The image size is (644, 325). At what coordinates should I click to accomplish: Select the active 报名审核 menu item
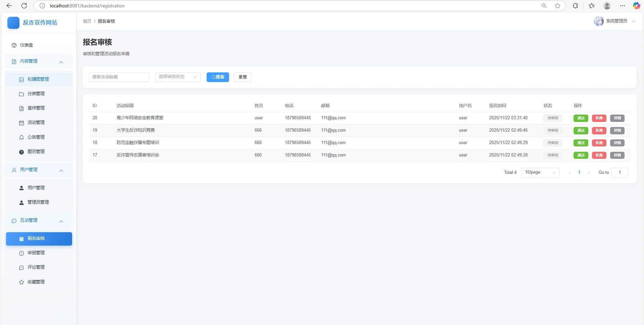[39, 239]
